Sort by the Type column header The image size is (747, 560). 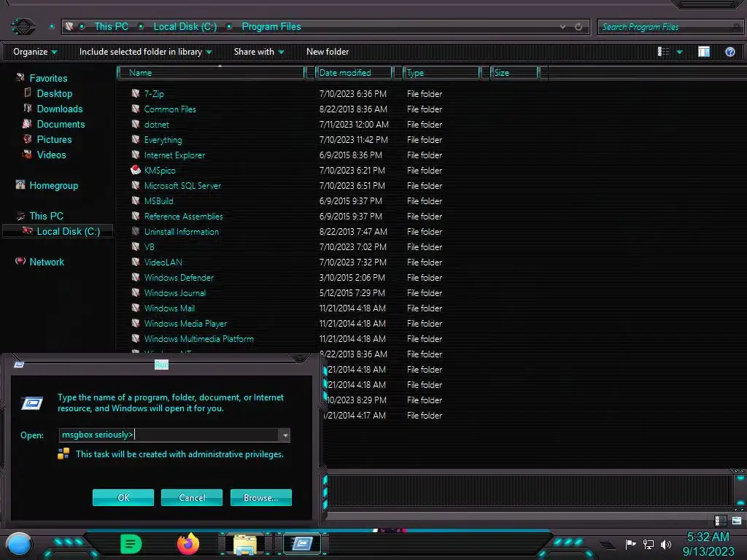tap(441, 73)
